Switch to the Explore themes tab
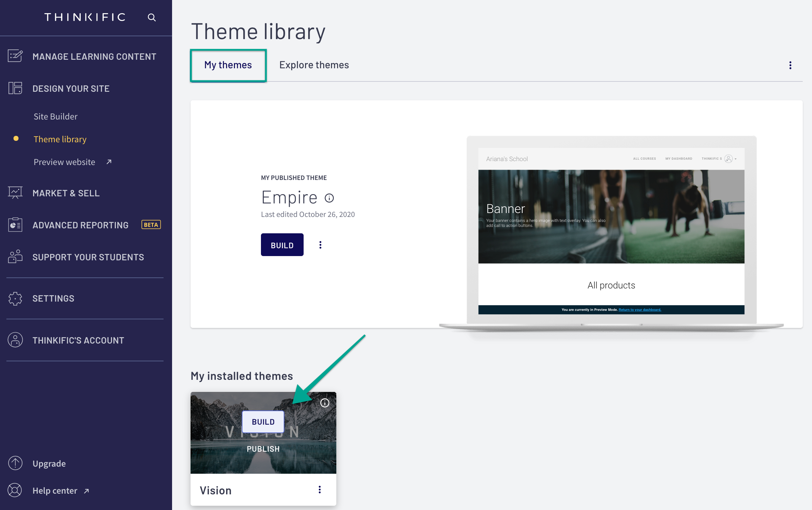This screenshot has width=812, height=510. 314,65
